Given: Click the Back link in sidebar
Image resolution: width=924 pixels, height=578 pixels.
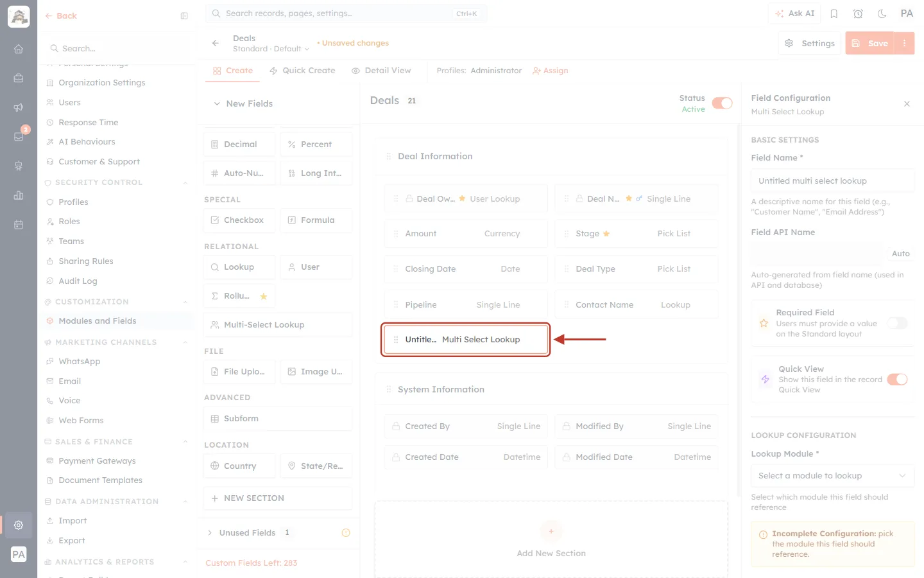Looking at the screenshot, I should tap(61, 16).
